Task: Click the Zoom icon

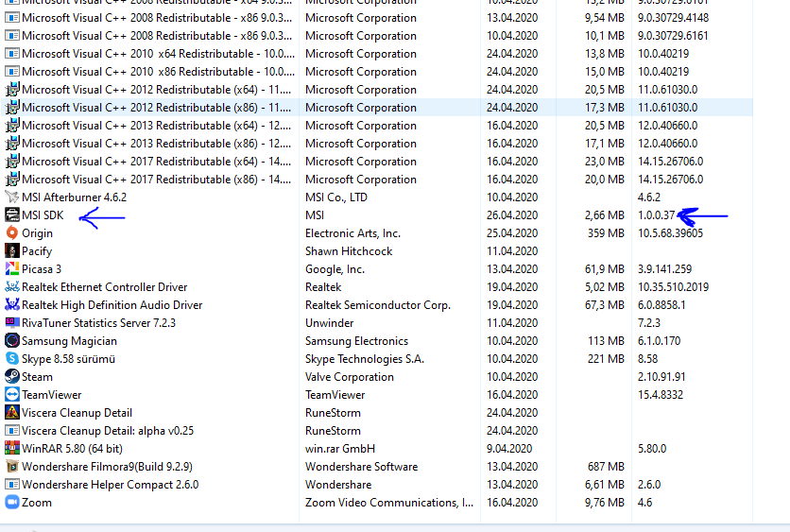Action: [12, 503]
